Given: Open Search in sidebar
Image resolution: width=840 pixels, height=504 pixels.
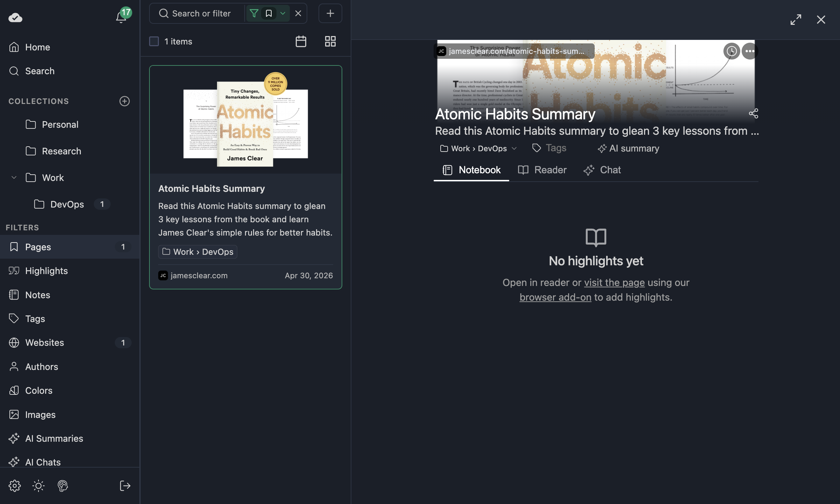Looking at the screenshot, I should 70,71.
